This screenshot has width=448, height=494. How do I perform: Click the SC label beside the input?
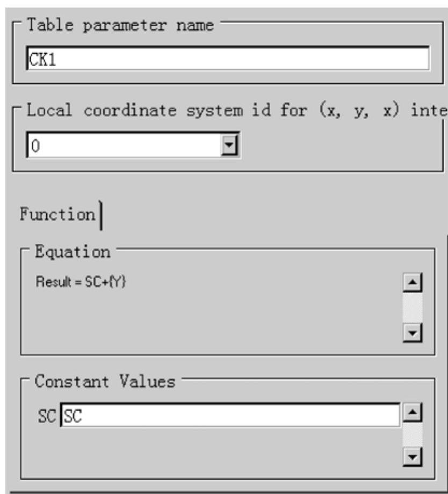(47, 416)
